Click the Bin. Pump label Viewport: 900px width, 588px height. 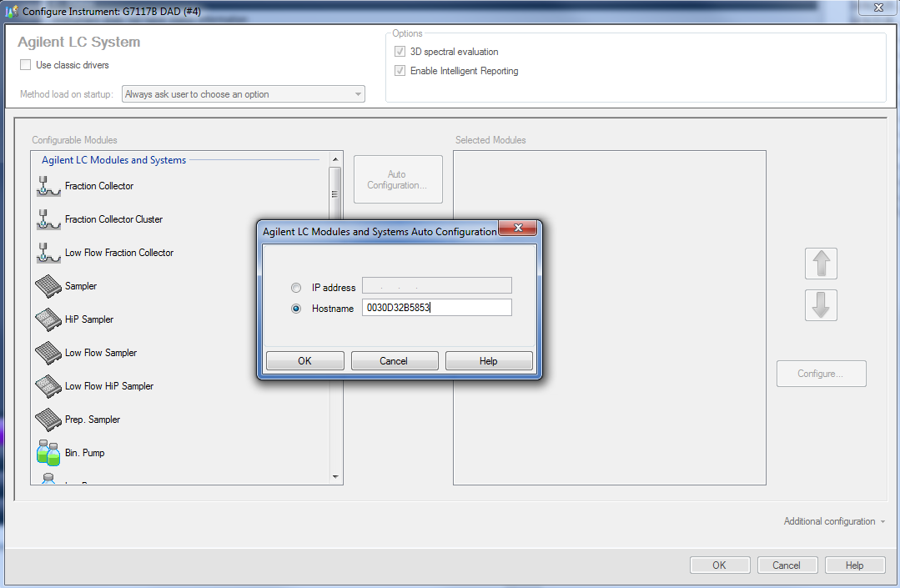point(85,453)
